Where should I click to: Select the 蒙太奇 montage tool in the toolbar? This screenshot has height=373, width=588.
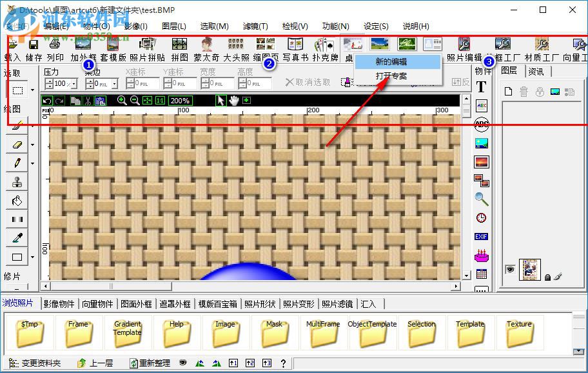coord(205,45)
